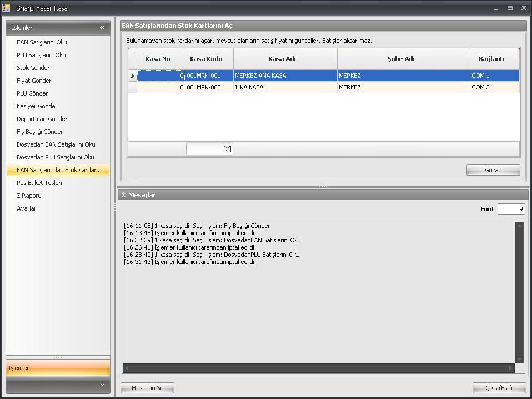
Task: Click the [2] row count summary cell
Action: pos(209,149)
